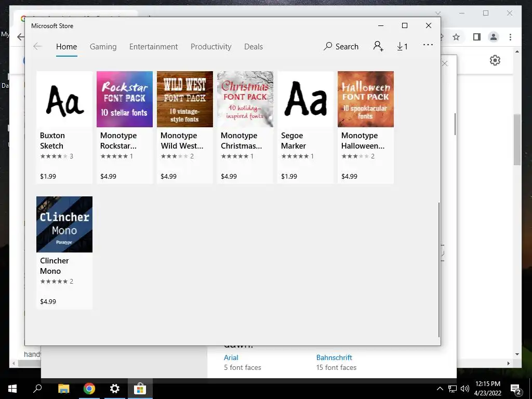Open the Buxton Sketch font thumbnail
Viewport: 532px width, 399px height.
(64, 99)
